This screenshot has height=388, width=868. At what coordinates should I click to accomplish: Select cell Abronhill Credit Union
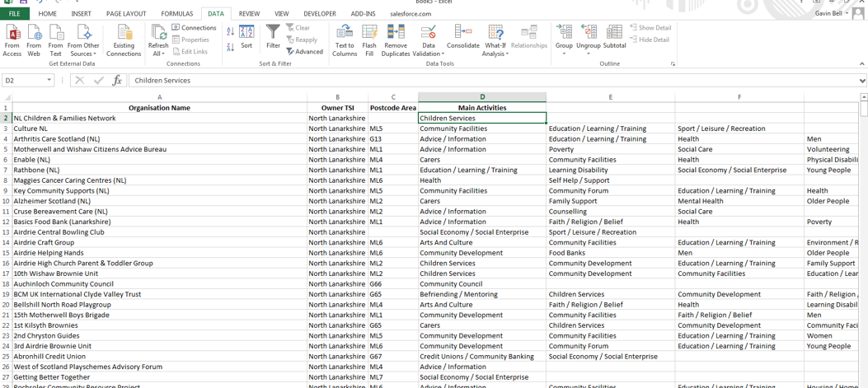pyautogui.click(x=159, y=357)
